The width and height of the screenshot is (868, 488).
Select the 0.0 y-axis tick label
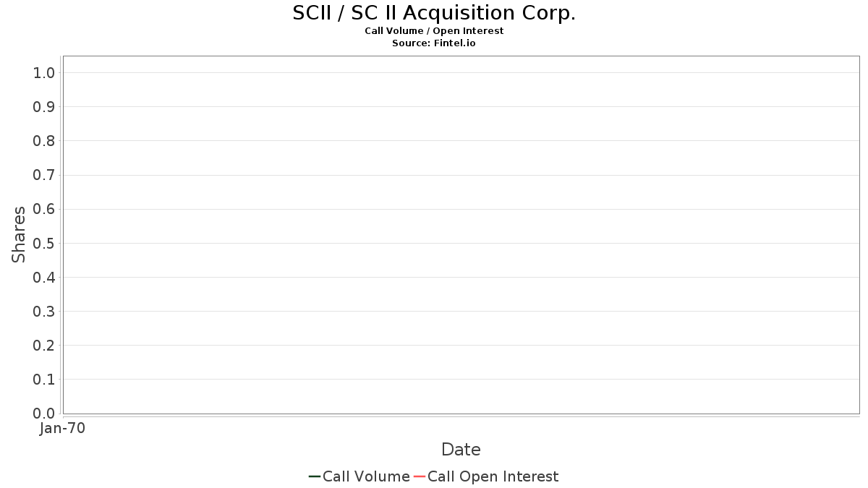[44, 414]
